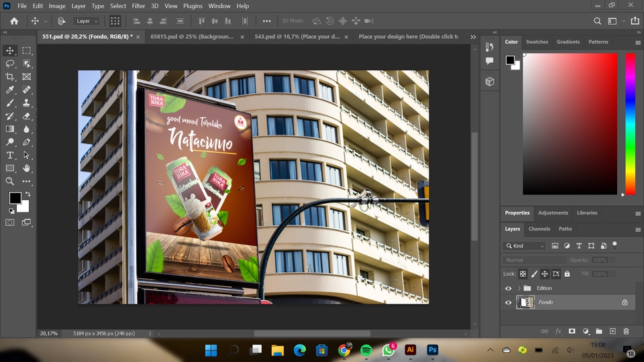Select the Clone Stamp tool
The height and width of the screenshot is (362, 644).
tap(27, 103)
